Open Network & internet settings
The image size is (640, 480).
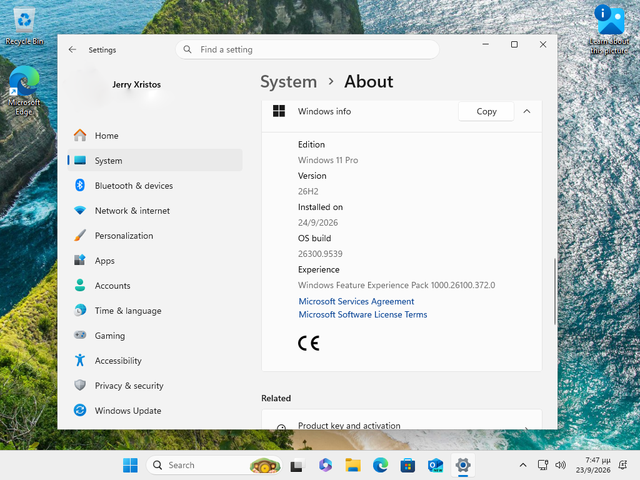pyautogui.click(x=154, y=211)
